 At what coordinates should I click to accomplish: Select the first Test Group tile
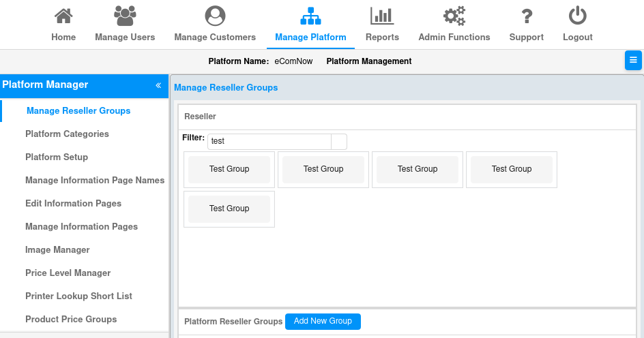click(x=229, y=169)
